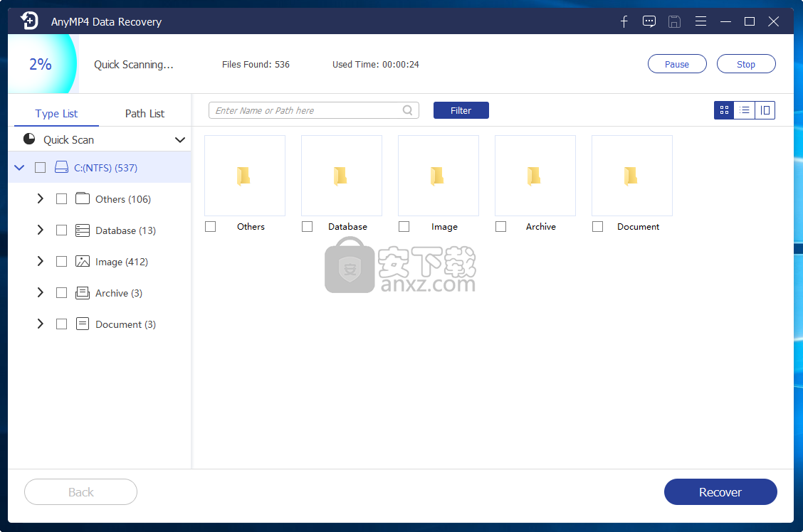Switch to list view mode

[x=744, y=110]
